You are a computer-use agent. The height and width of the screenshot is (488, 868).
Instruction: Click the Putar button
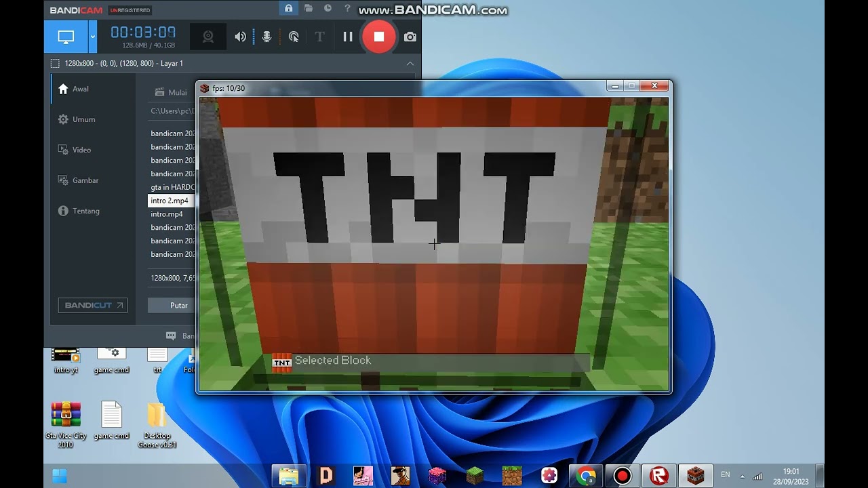(x=178, y=306)
